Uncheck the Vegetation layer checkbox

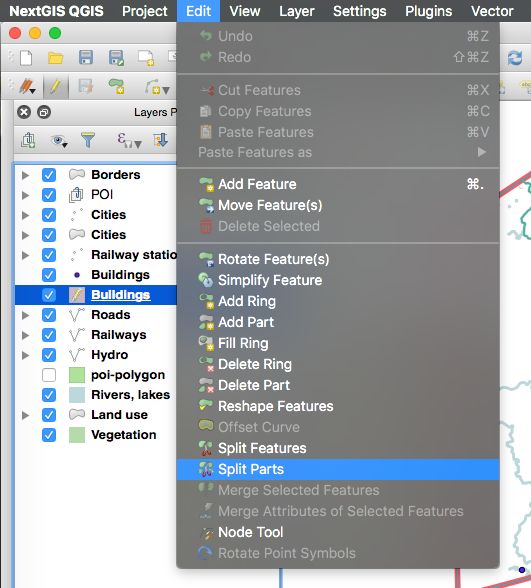49,435
